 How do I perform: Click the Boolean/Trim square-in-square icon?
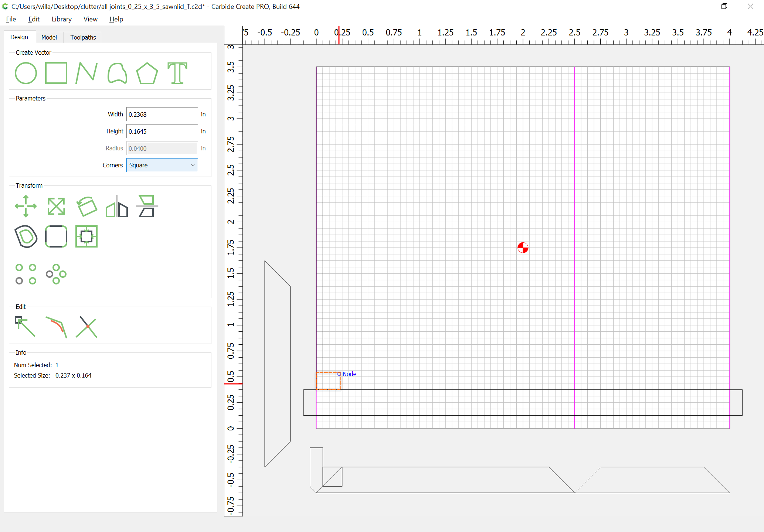(86, 236)
